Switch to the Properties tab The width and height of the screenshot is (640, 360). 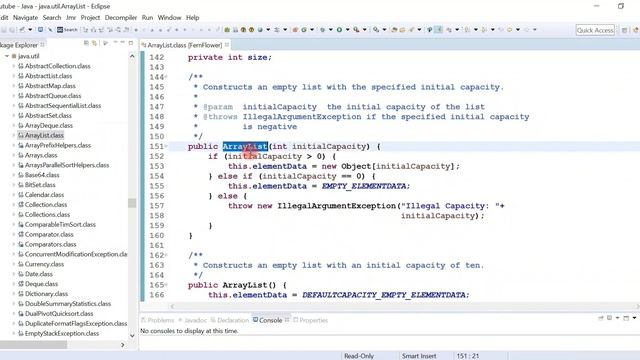(x=311, y=320)
